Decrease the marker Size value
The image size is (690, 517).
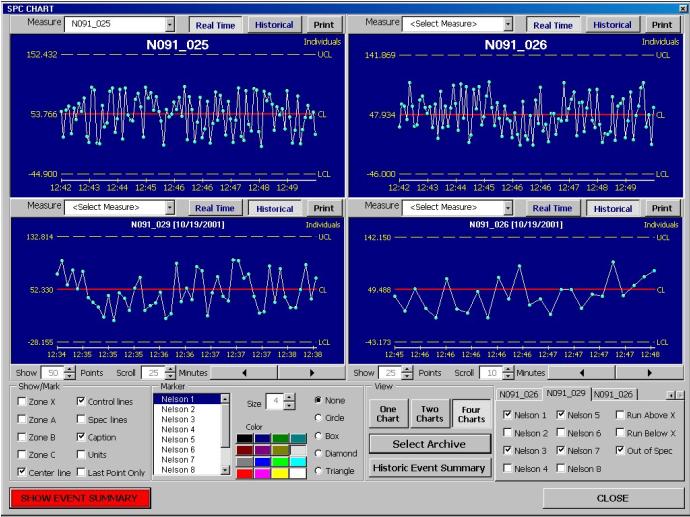click(x=289, y=405)
